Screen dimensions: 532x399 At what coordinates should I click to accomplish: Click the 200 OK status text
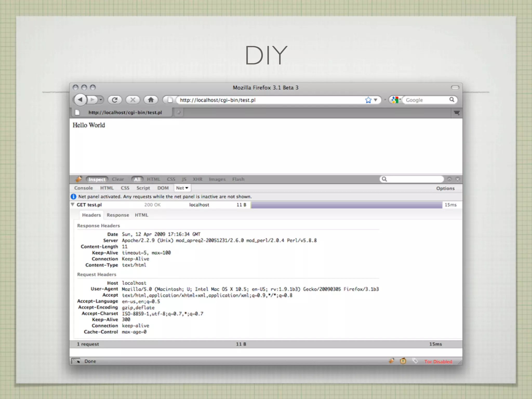tap(152, 205)
